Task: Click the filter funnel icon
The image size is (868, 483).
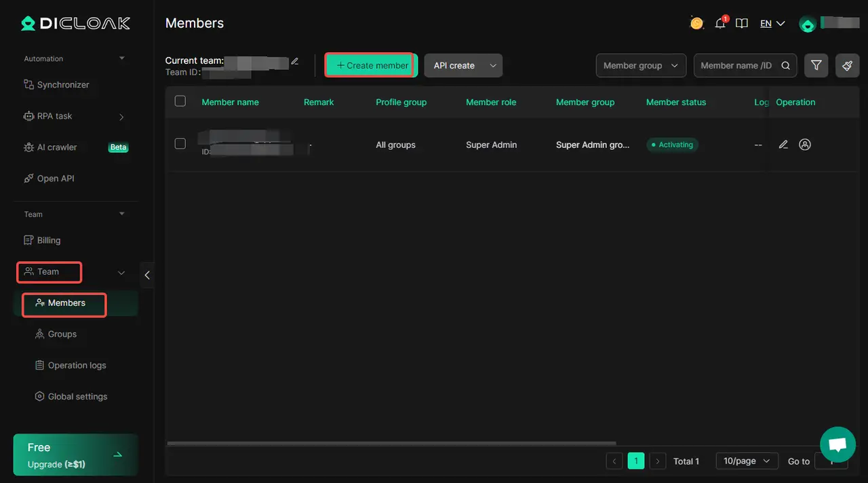Action: click(x=816, y=66)
